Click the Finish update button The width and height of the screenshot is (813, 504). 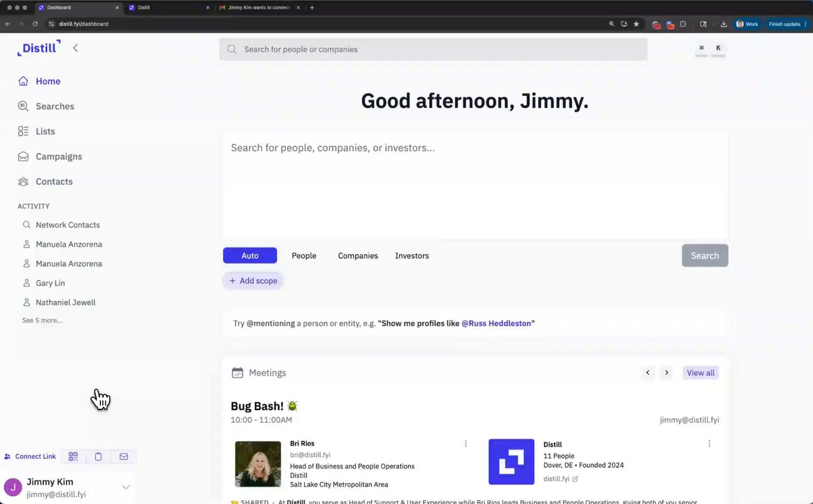(x=788, y=24)
